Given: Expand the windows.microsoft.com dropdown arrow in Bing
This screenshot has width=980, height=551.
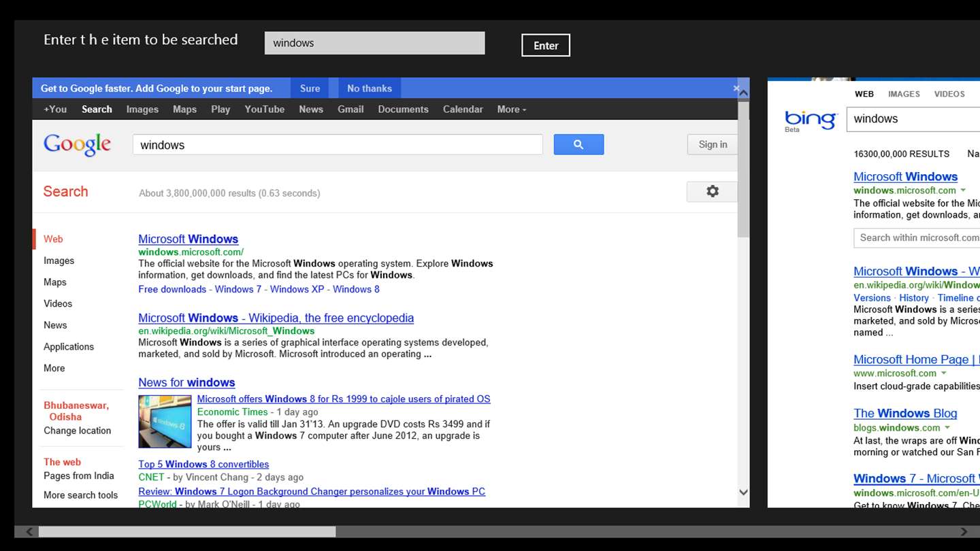Looking at the screenshot, I should coord(963,190).
